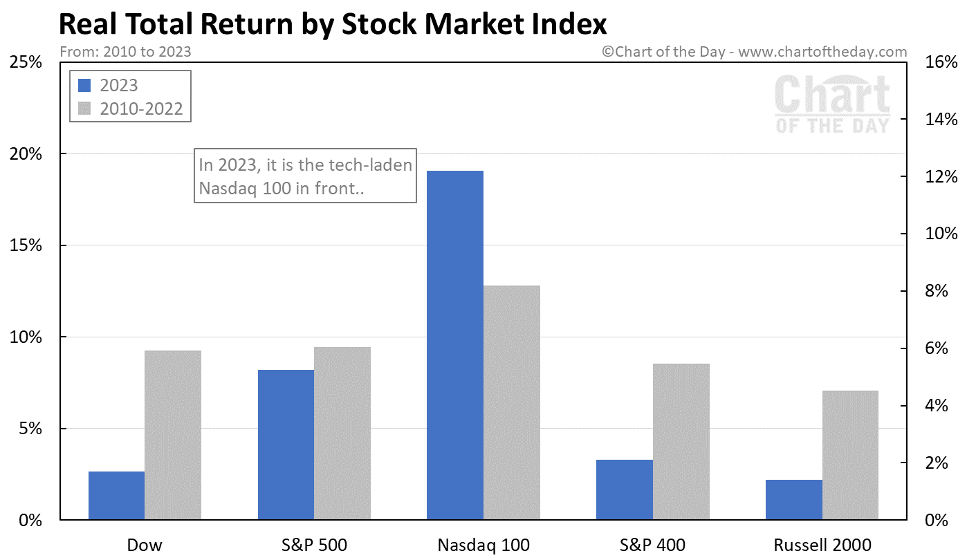Click the Russell 2000 axis label

[822, 545]
